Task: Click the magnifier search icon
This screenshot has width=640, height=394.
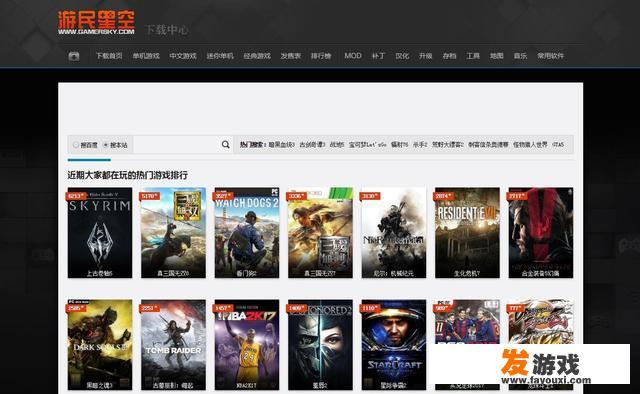Action: tap(225, 145)
